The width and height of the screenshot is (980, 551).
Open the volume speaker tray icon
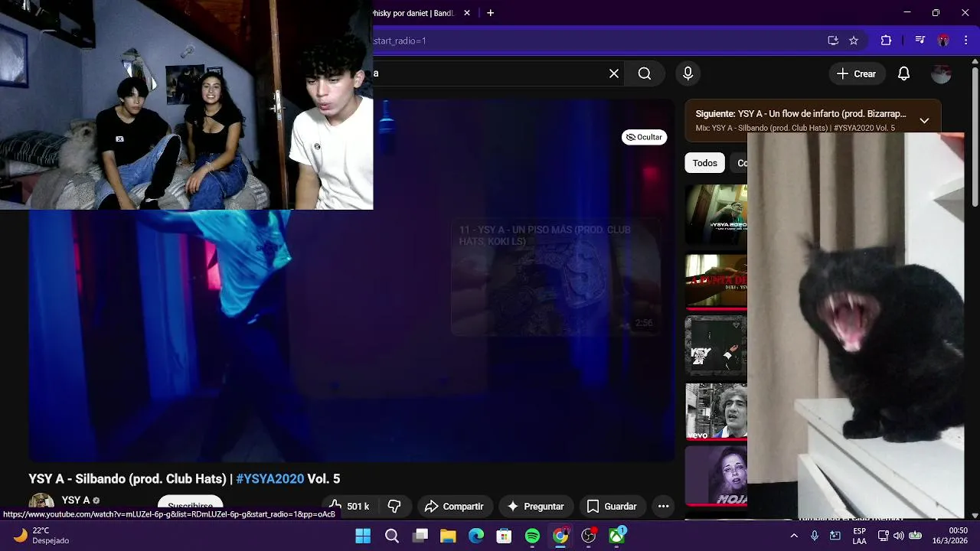(899, 536)
